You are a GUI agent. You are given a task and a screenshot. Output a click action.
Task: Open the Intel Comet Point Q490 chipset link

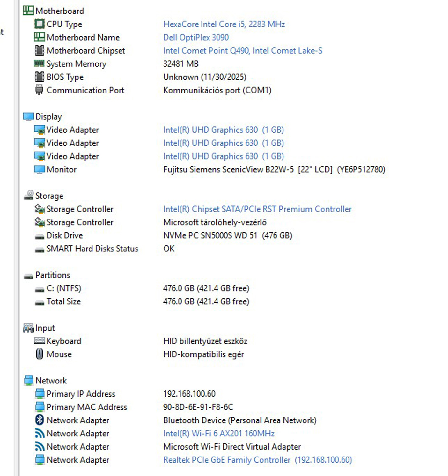click(x=243, y=50)
